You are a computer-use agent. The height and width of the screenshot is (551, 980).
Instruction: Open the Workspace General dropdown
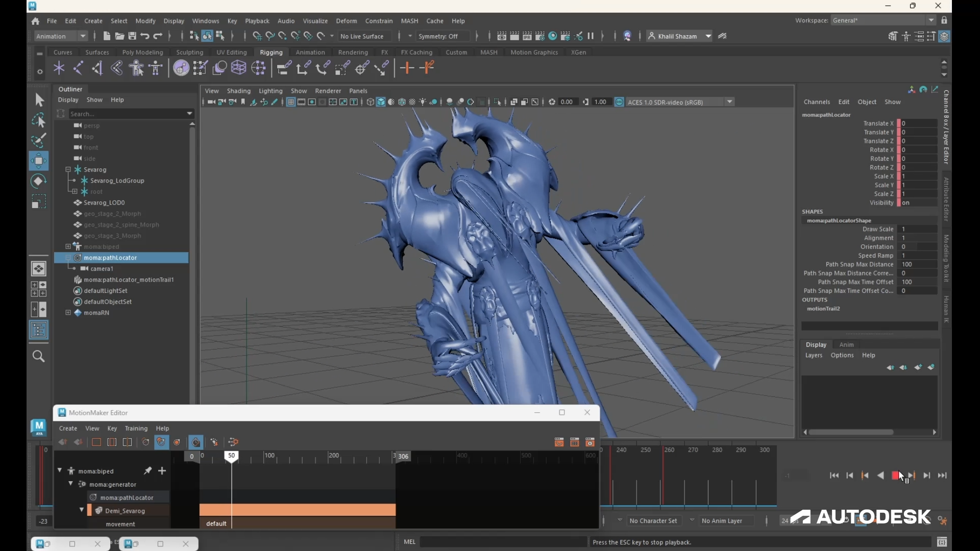click(883, 20)
